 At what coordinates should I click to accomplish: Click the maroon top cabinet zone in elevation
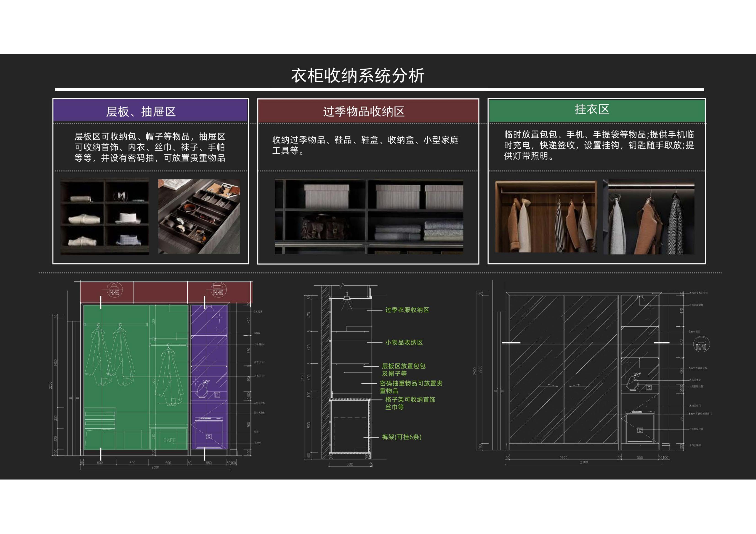click(160, 292)
